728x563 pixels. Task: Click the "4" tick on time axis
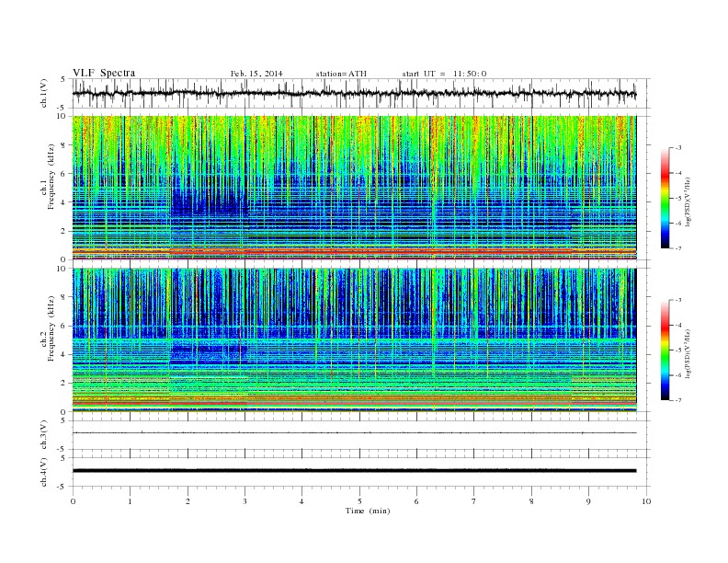click(x=301, y=501)
